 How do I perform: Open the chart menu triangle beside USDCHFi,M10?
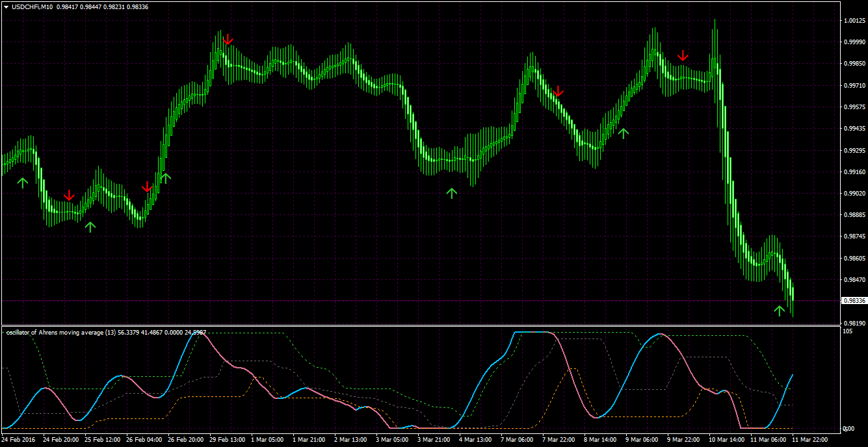click(x=6, y=6)
